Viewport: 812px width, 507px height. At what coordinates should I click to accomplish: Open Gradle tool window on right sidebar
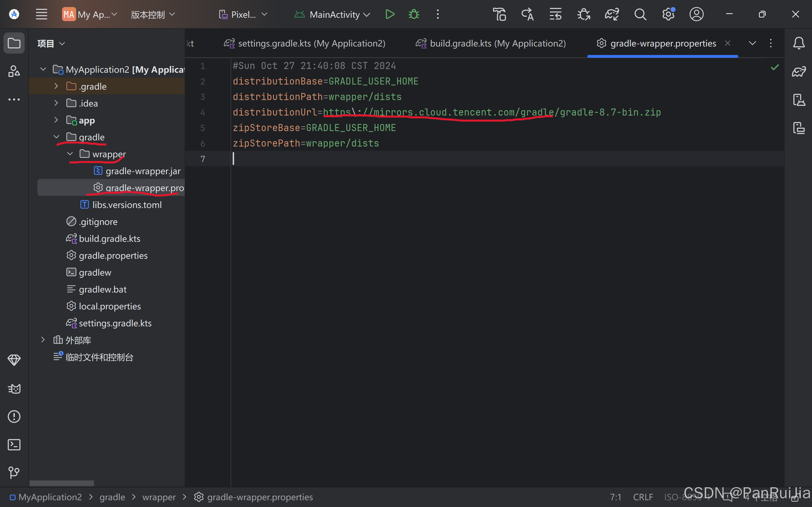(798, 71)
